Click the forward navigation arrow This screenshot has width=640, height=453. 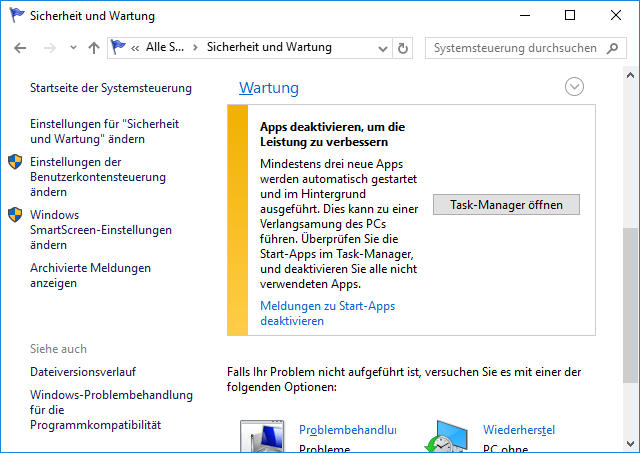tap(49, 48)
